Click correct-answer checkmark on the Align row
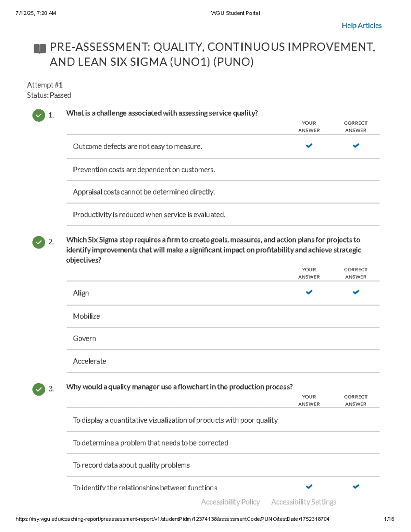This screenshot has width=411, height=532. (x=356, y=293)
